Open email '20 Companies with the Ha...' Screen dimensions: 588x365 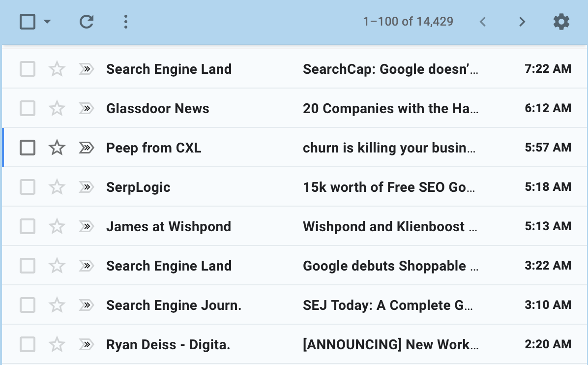pos(390,108)
